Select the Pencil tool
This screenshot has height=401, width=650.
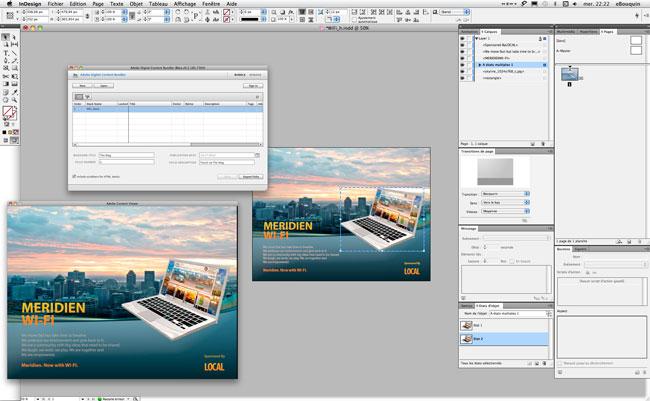[14, 61]
